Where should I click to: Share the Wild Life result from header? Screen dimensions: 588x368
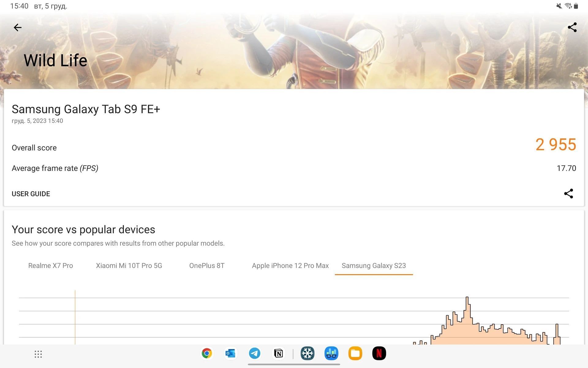click(x=572, y=27)
